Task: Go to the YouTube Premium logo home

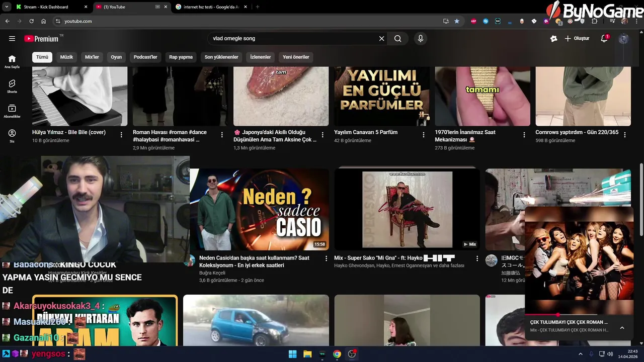Action: click(x=42, y=39)
